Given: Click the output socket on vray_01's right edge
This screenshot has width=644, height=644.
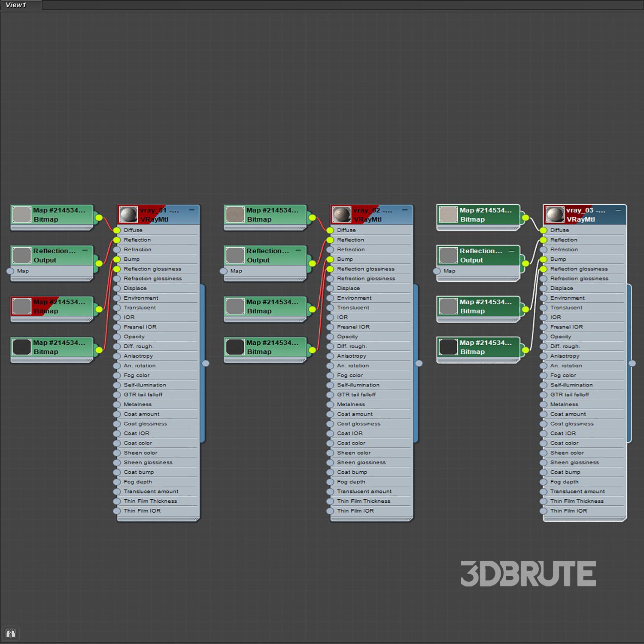Looking at the screenshot, I should tap(206, 363).
